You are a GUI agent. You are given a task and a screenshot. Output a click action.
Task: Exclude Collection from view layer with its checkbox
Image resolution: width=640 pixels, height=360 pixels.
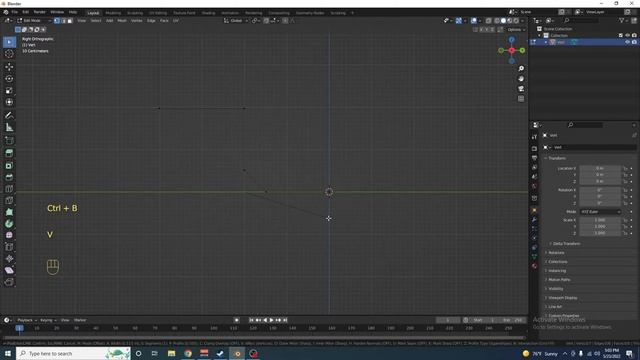(621, 36)
